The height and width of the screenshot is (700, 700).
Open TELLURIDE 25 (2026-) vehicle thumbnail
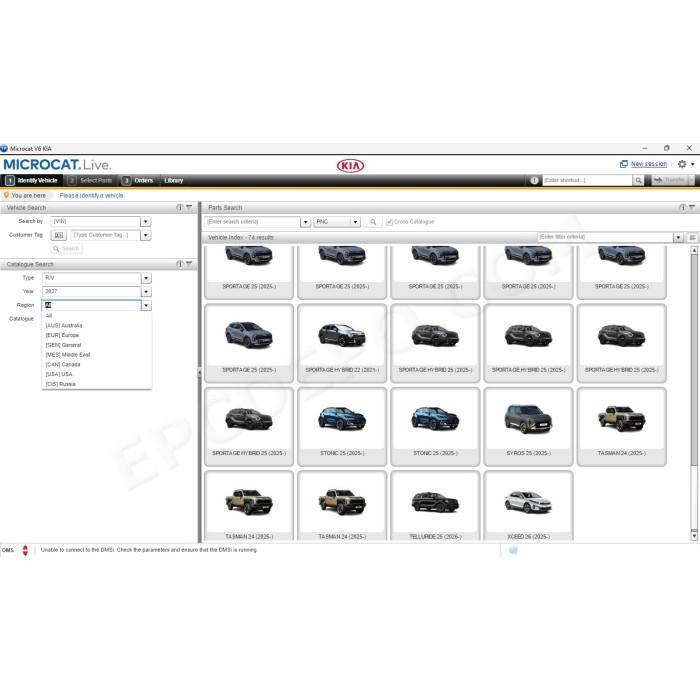(435, 506)
